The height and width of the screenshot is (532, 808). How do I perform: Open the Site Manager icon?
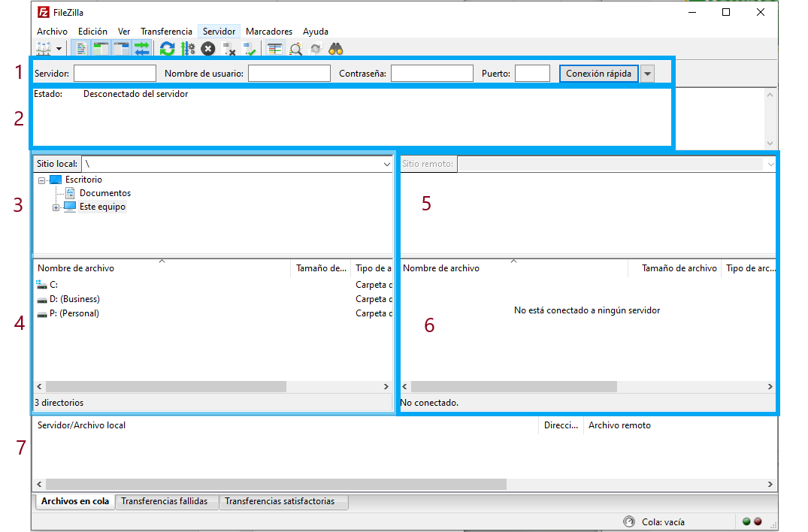click(43, 49)
